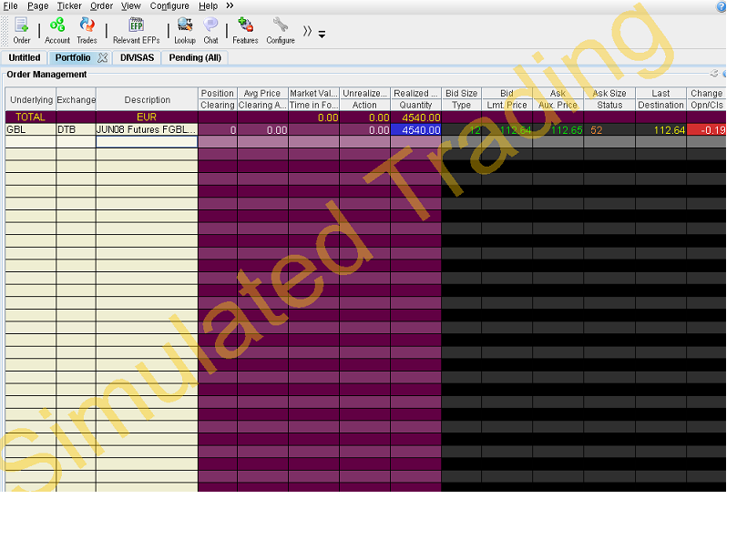Image resolution: width=747 pixels, height=560 pixels.
Task: Click the Change column header
Action: (x=707, y=93)
